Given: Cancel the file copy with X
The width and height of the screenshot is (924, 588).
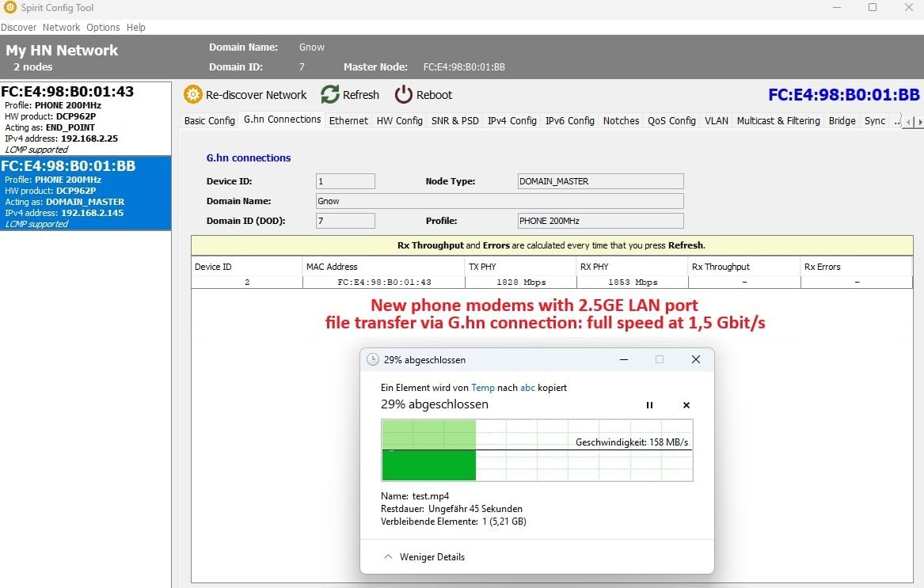Looking at the screenshot, I should pos(686,405).
